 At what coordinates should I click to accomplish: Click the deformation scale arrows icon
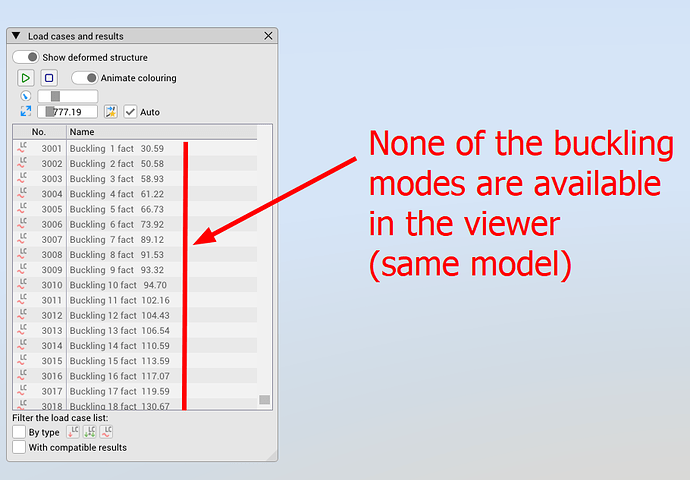point(26,112)
